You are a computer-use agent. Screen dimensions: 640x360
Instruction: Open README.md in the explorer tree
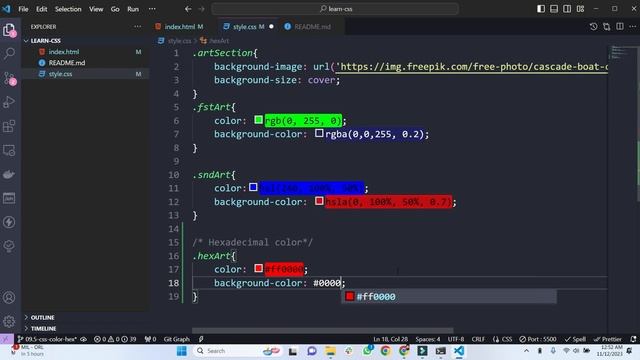(x=67, y=63)
